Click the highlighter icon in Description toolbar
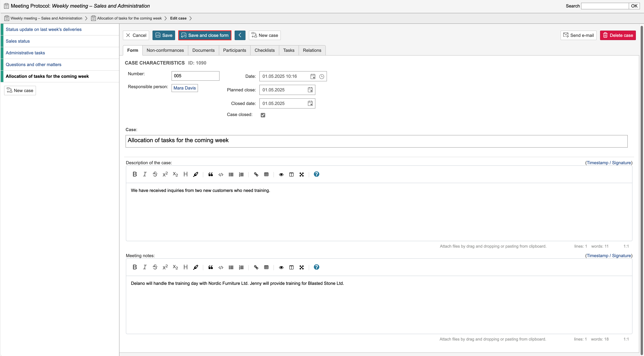644x356 pixels. (195, 174)
